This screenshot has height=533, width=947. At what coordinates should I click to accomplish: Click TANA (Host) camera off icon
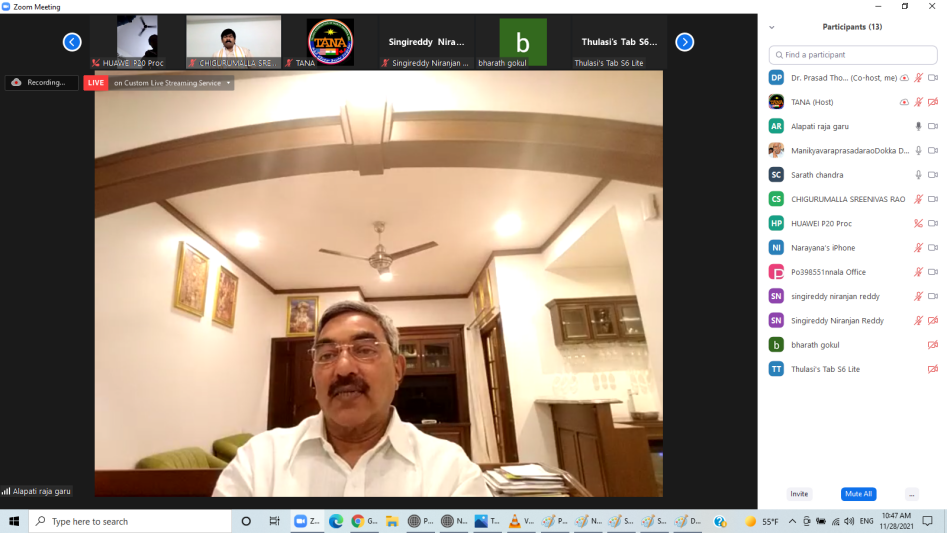pyautogui.click(x=933, y=102)
